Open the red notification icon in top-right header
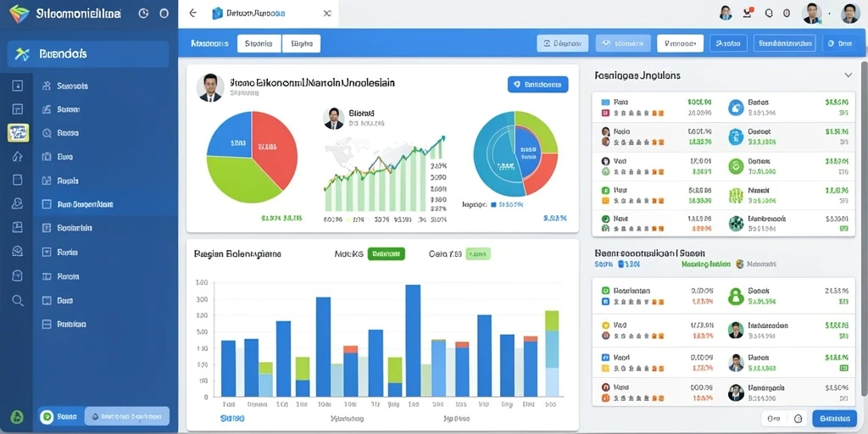 click(749, 13)
